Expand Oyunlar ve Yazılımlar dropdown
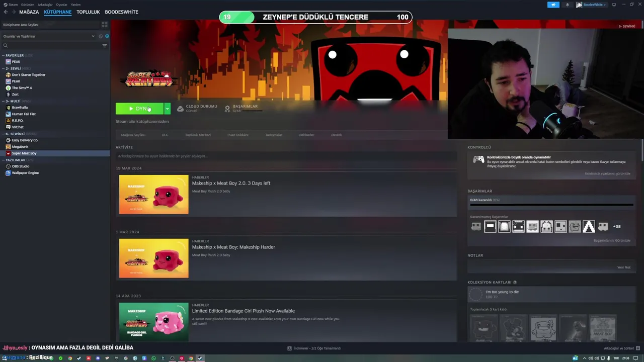644x362 pixels. pyautogui.click(x=49, y=36)
